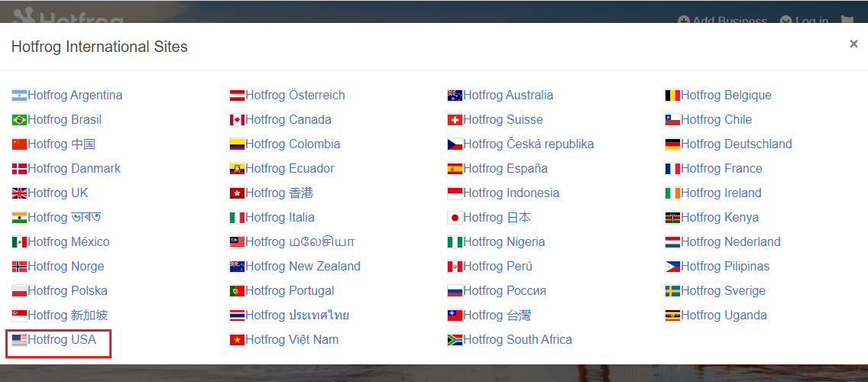
Task: Visit Hotfrog Россия site
Action: point(505,290)
